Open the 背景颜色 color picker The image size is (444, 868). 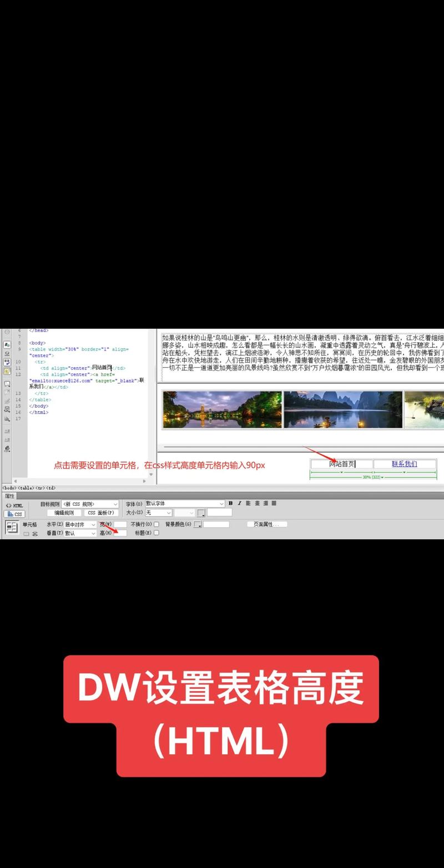pos(196,525)
